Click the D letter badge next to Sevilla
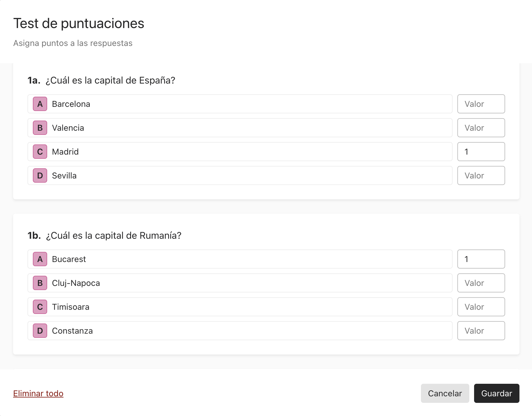The image size is (532, 416). point(40,175)
